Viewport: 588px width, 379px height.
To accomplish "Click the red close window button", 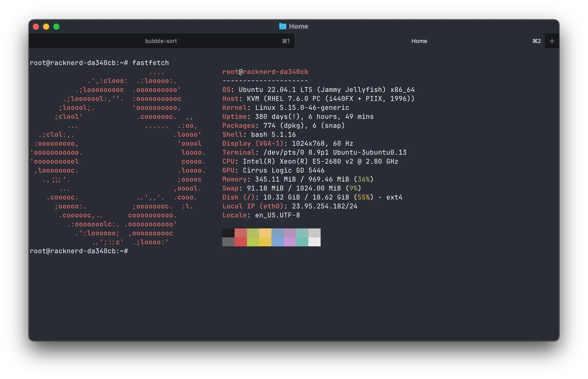I will click(x=36, y=27).
